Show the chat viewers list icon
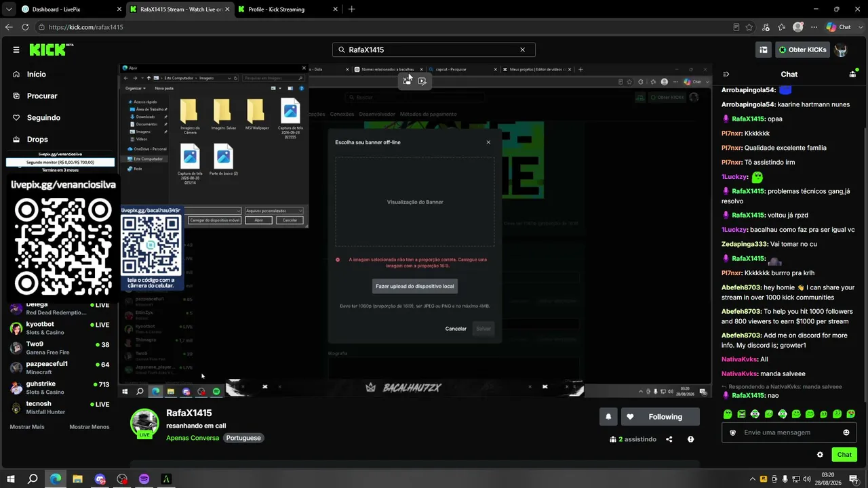Viewport: 868px width, 488px height. tap(853, 74)
